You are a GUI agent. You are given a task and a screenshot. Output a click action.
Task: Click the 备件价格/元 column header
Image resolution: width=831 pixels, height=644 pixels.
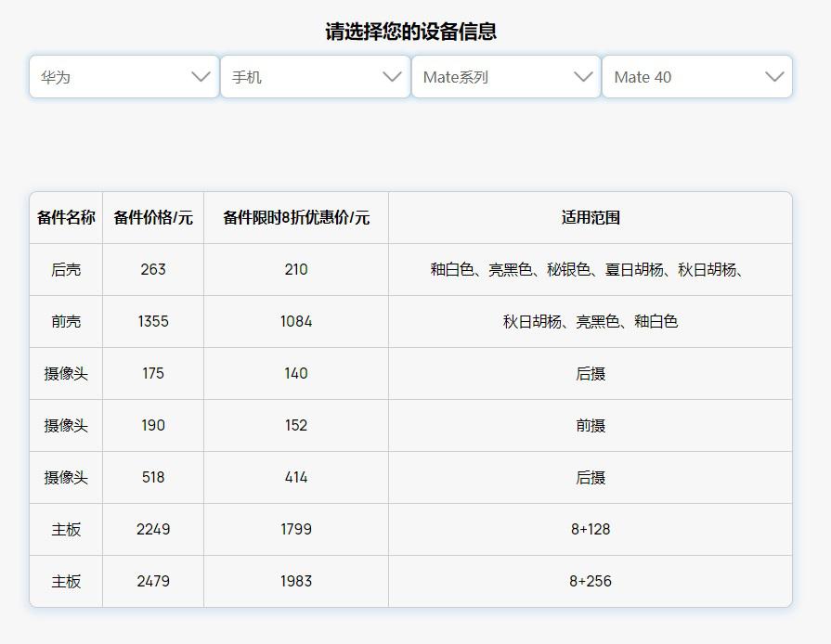point(153,218)
